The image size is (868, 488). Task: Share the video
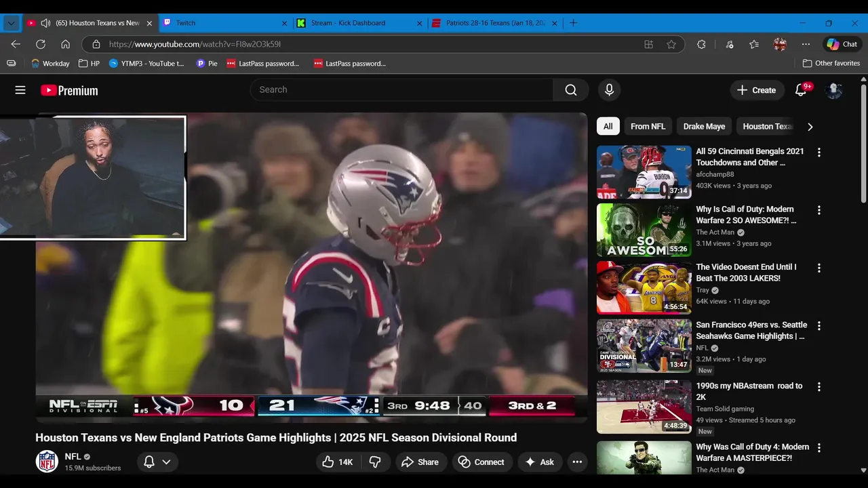(420, 462)
